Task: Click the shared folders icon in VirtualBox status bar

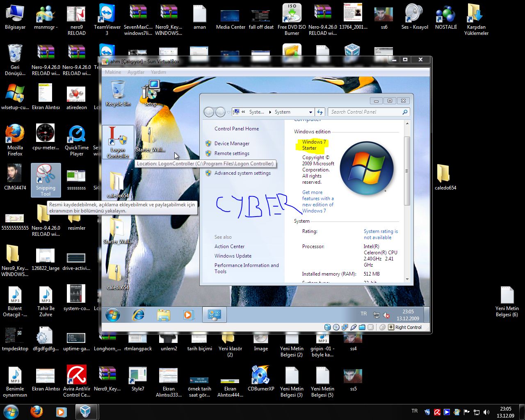Action: 362,327
